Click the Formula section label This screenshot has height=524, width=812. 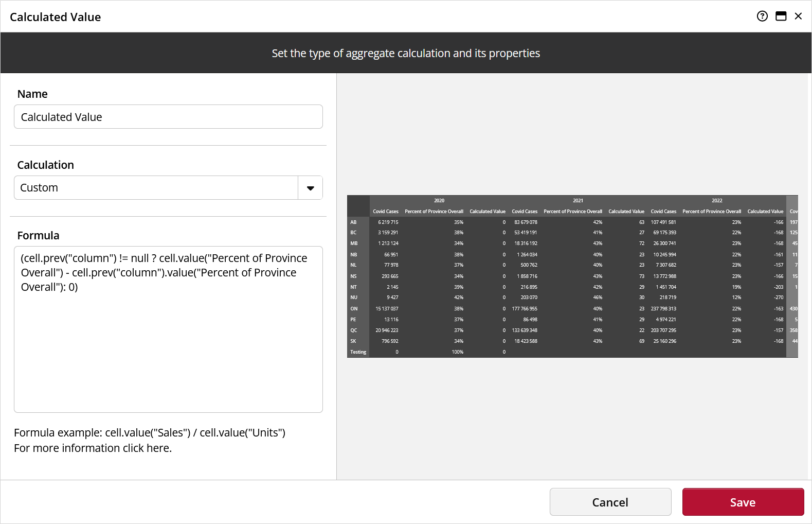[38, 236]
